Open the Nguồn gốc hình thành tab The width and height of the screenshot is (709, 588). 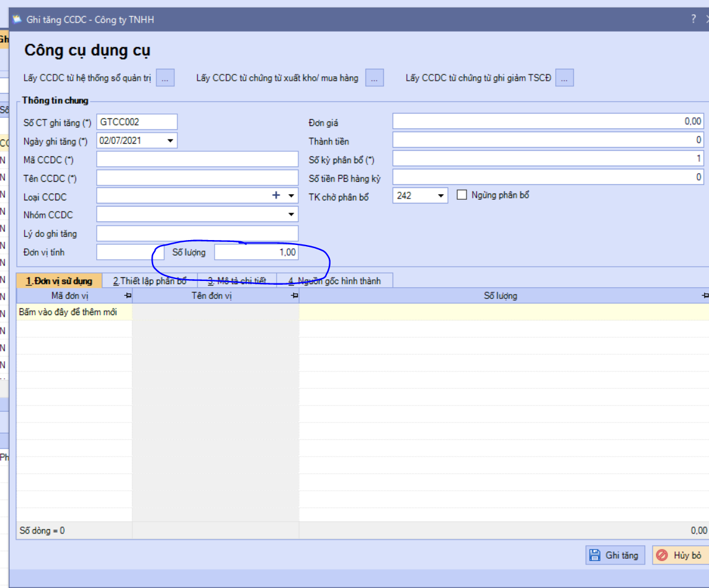(x=334, y=281)
